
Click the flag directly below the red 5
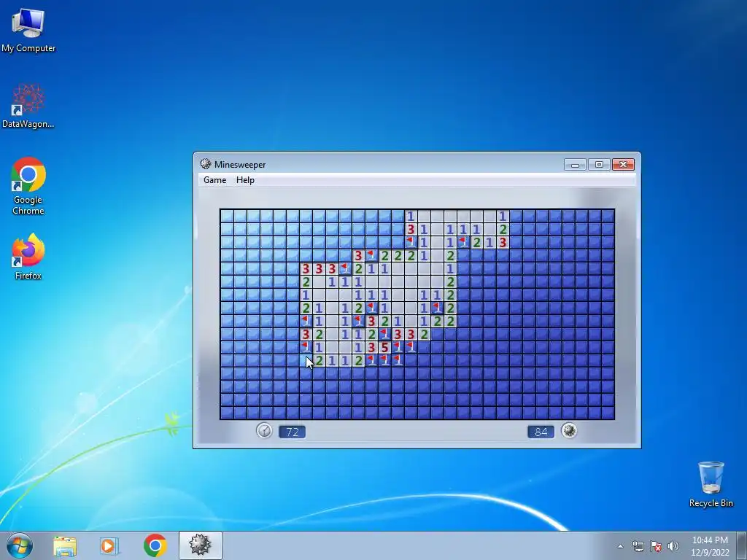click(384, 360)
